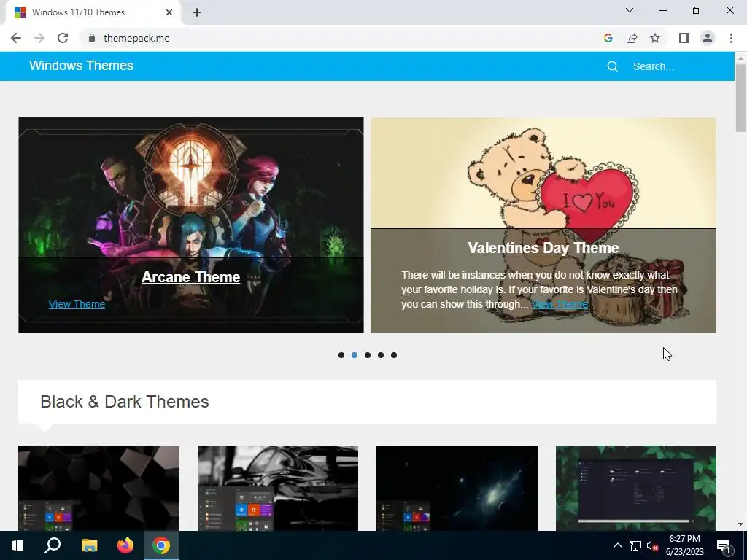This screenshot has width=747, height=560.
Task: Open the Valentines Day Theme heading link
Action: 543,248
